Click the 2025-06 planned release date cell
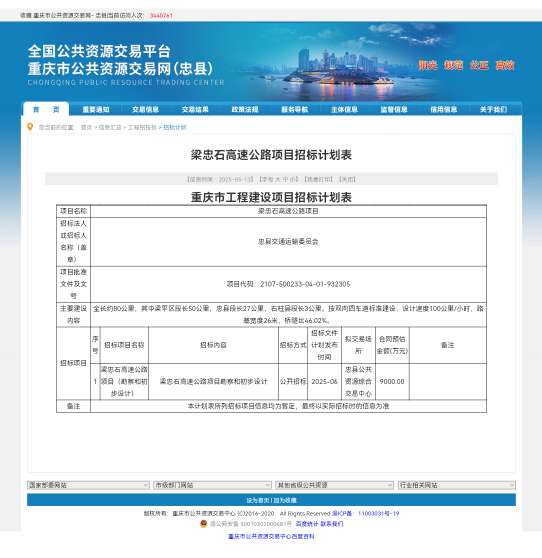 click(324, 381)
